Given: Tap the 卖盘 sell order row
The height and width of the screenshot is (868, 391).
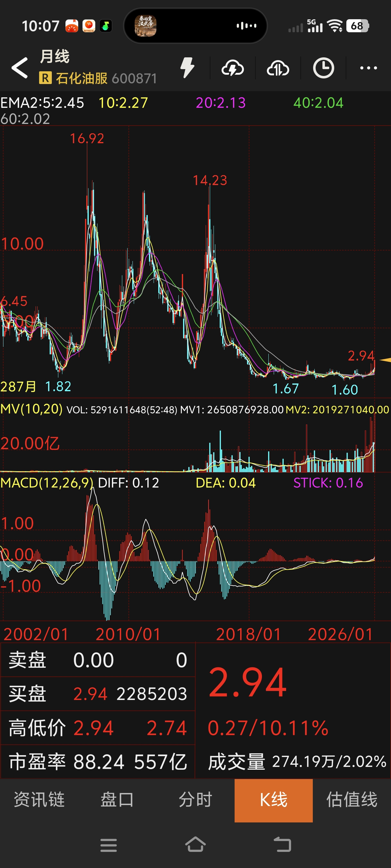Looking at the screenshot, I should coord(98,660).
